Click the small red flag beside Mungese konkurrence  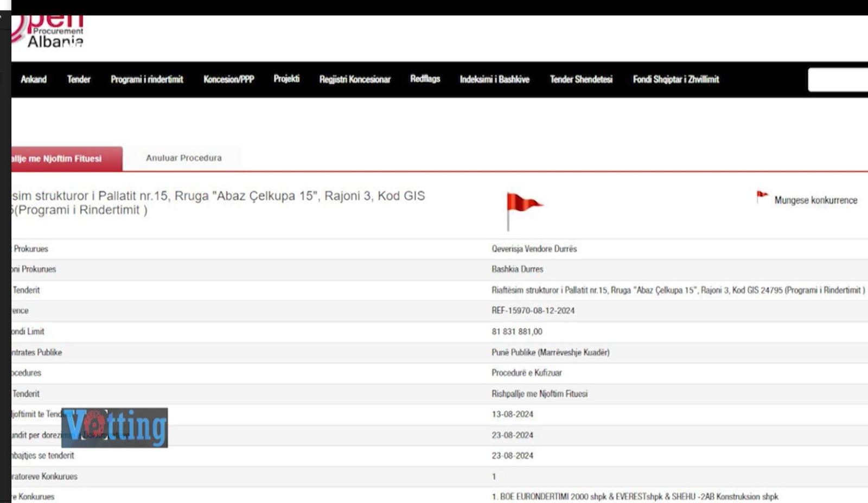point(762,196)
